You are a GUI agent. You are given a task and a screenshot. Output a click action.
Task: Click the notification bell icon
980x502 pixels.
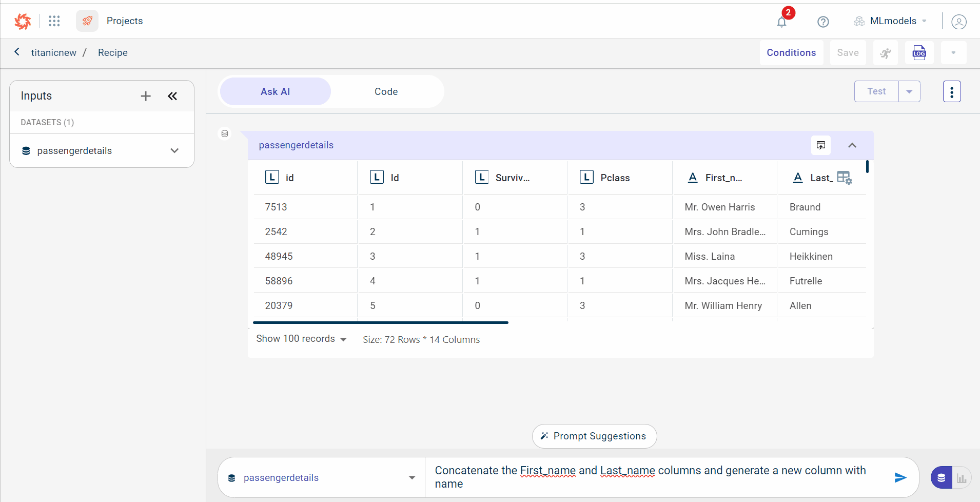tap(781, 22)
